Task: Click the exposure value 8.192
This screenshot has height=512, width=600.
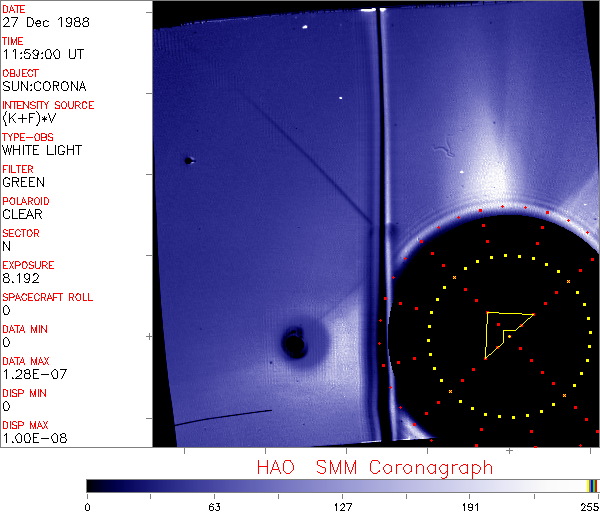Action: click(x=21, y=279)
